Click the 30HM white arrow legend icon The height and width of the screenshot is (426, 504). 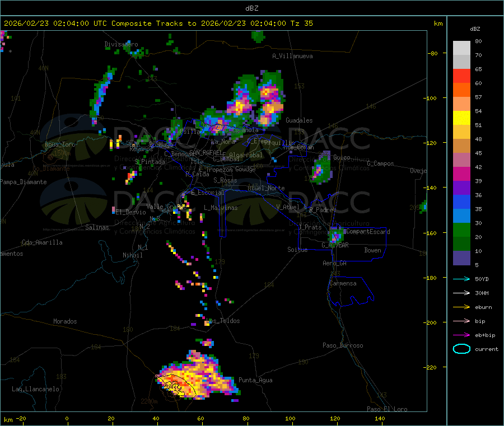click(x=461, y=293)
